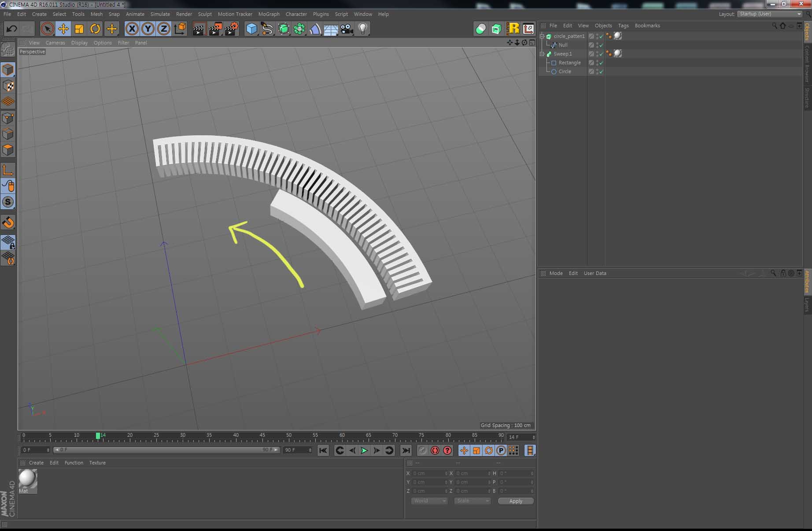The image size is (812, 531).
Task: Open the Scale mode dropdown
Action: [x=472, y=501]
